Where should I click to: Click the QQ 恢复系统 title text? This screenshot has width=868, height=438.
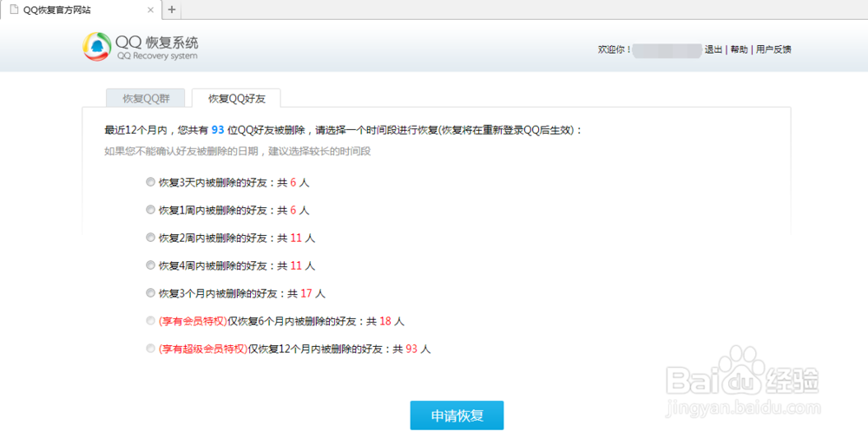click(156, 42)
